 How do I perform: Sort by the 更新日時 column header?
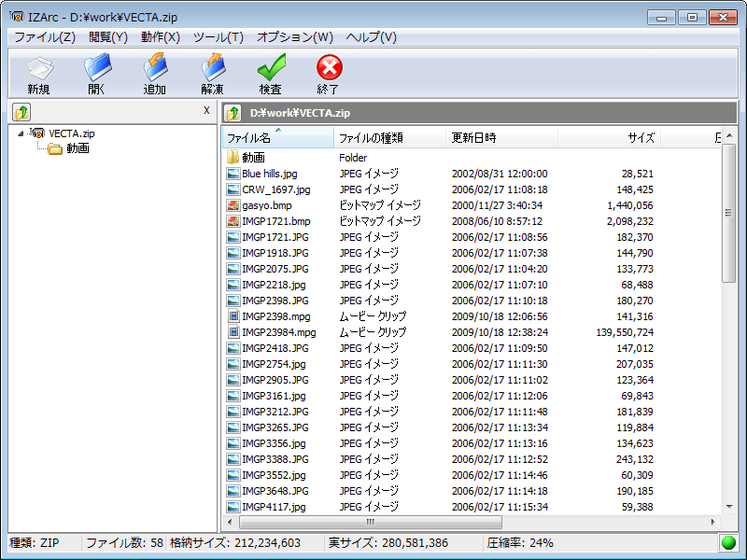[x=501, y=138]
